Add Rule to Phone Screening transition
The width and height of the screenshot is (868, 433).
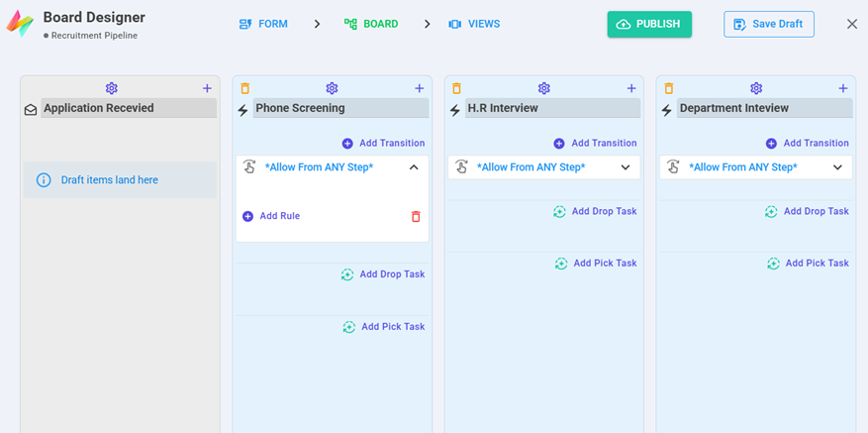pos(271,216)
